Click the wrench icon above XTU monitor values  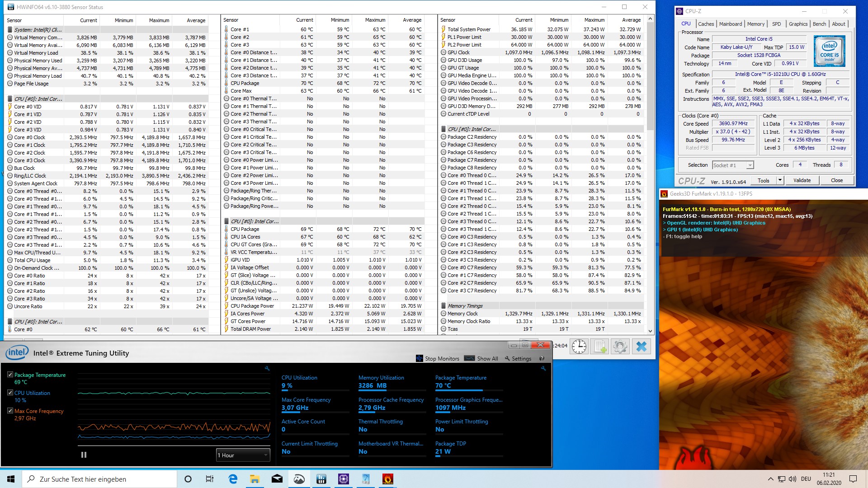click(x=543, y=369)
